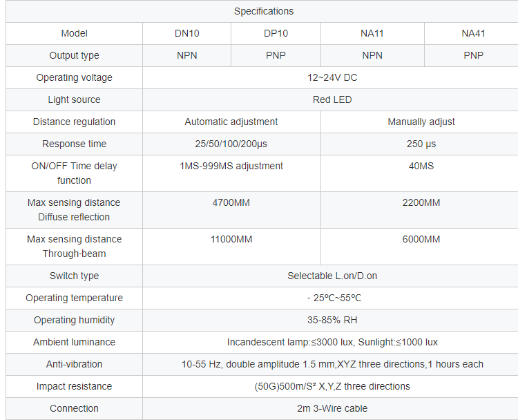Select the DN10 model cell
Image resolution: width=518 pixels, height=420 pixels.
(x=186, y=33)
